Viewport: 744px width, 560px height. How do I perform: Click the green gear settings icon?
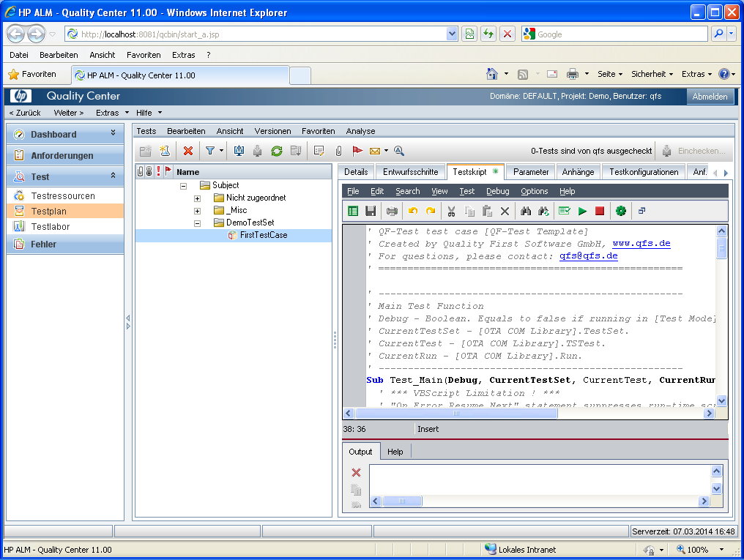(x=621, y=211)
